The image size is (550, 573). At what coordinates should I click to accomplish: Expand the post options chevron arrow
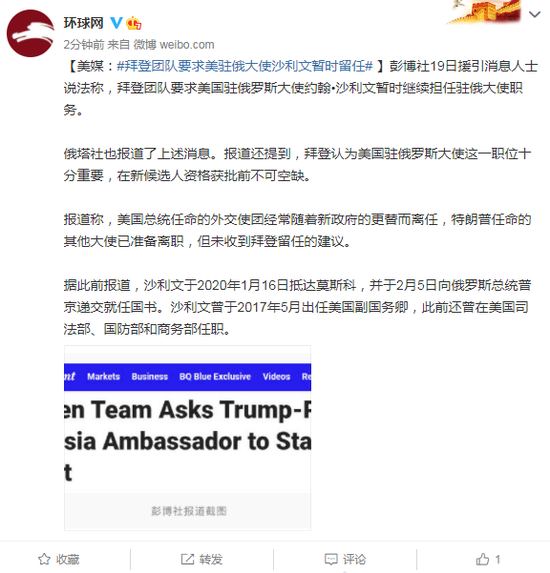pyautogui.click(x=534, y=14)
